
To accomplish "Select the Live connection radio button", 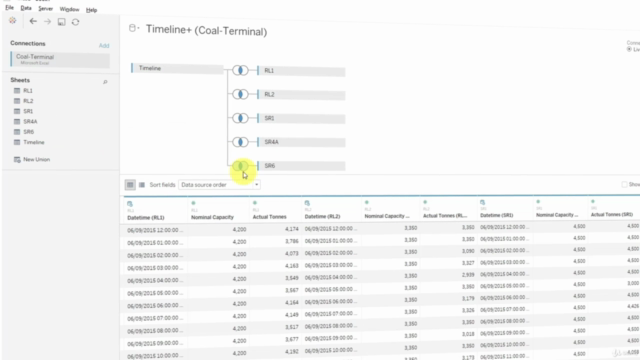I will 629,49.
